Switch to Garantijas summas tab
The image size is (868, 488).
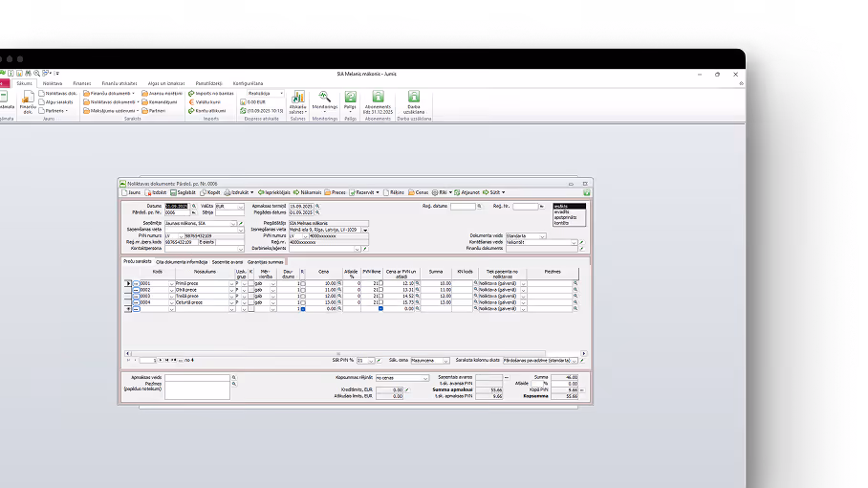(x=265, y=262)
